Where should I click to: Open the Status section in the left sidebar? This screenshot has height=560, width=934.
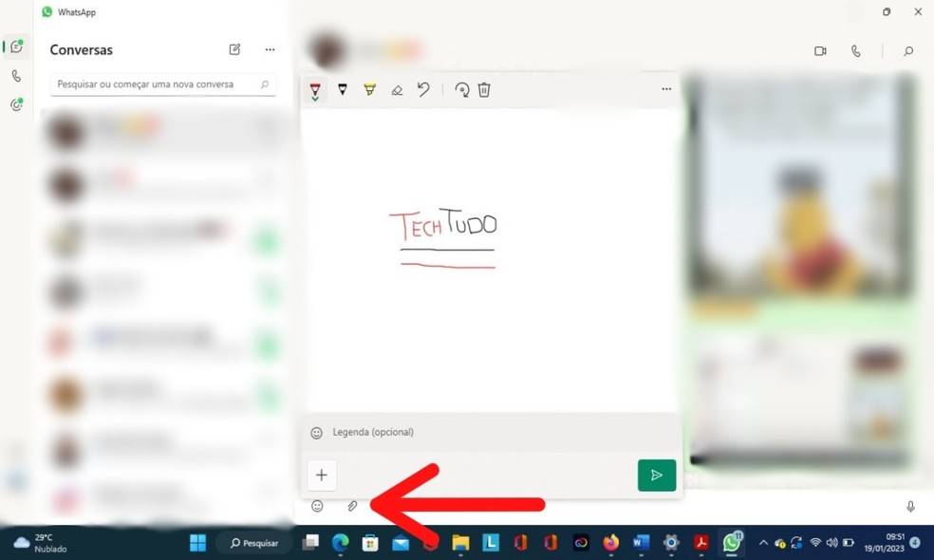[x=15, y=104]
